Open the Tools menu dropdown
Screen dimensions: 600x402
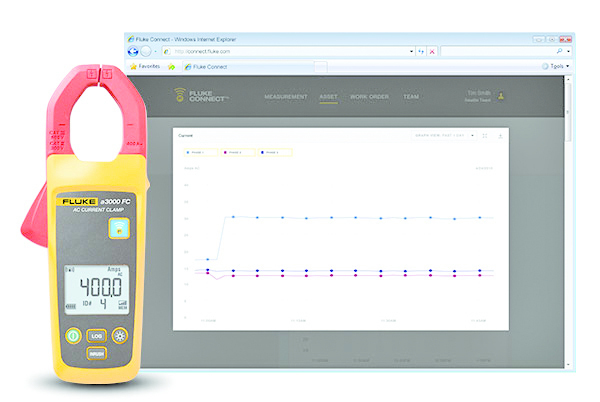(556, 66)
